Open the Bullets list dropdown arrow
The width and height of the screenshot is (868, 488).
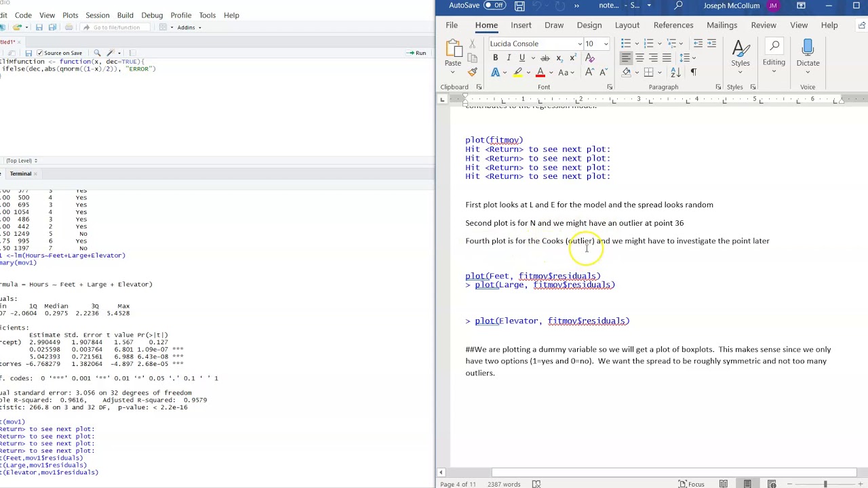tap(636, 43)
